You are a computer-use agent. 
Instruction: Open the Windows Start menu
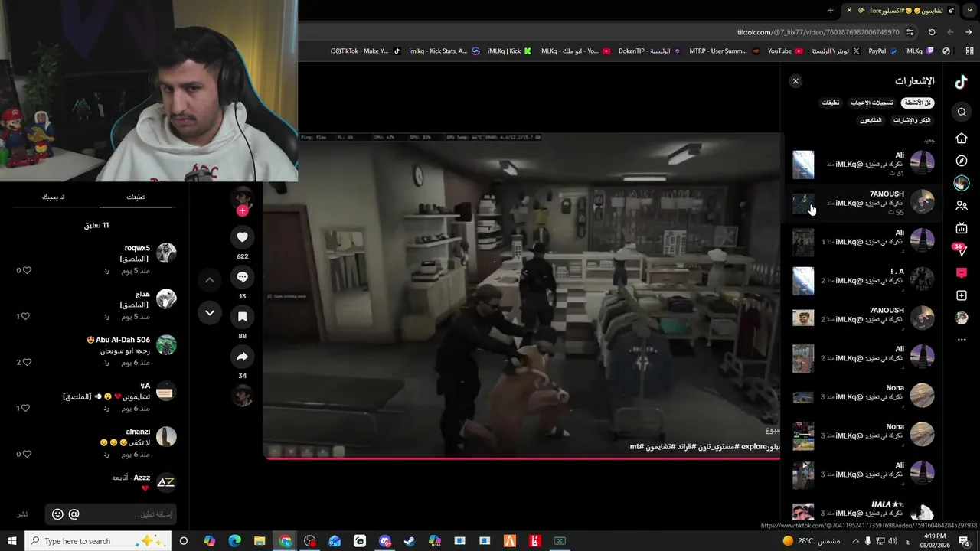[12, 541]
